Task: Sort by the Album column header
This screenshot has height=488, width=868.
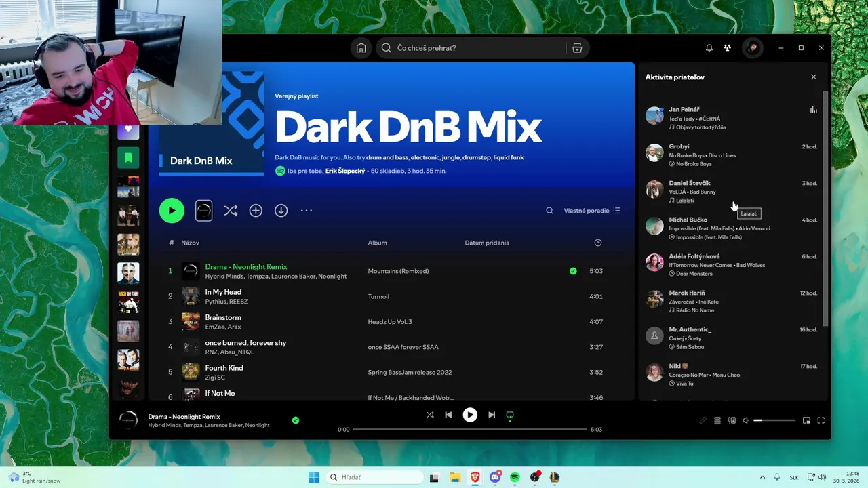Action: (x=377, y=243)
